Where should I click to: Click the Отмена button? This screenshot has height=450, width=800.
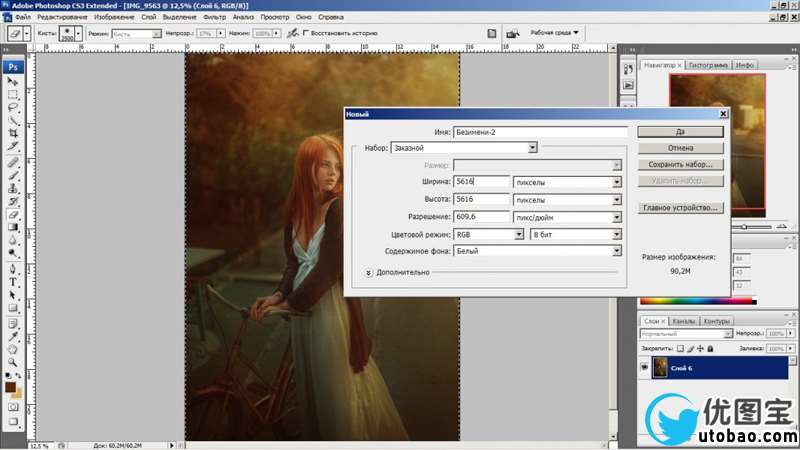680,148
